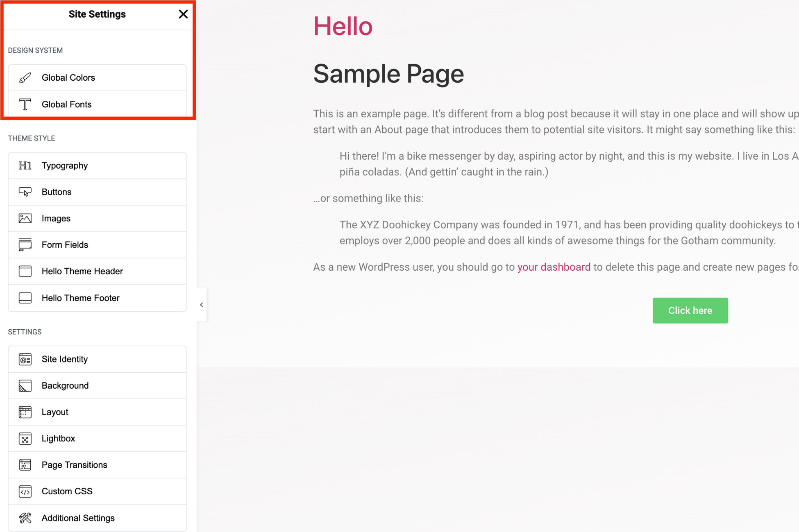Go to Images theme style

click(x=97, y=218)
